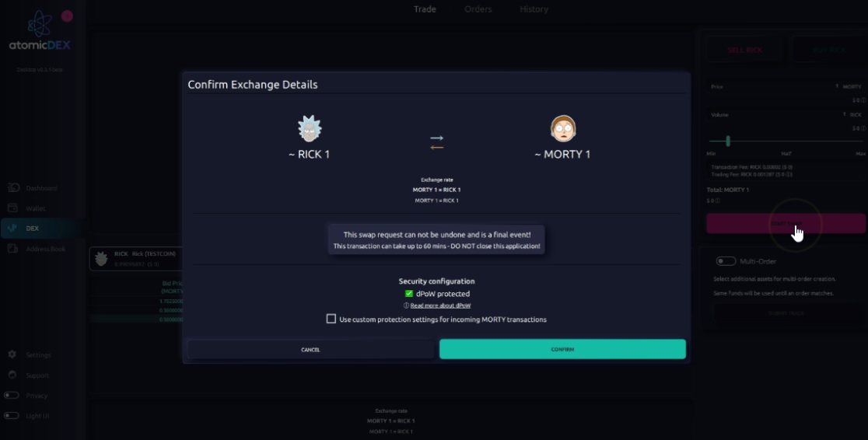
Task: Click the Rick coin avatar icon
Action: click(x=310, y=129)
